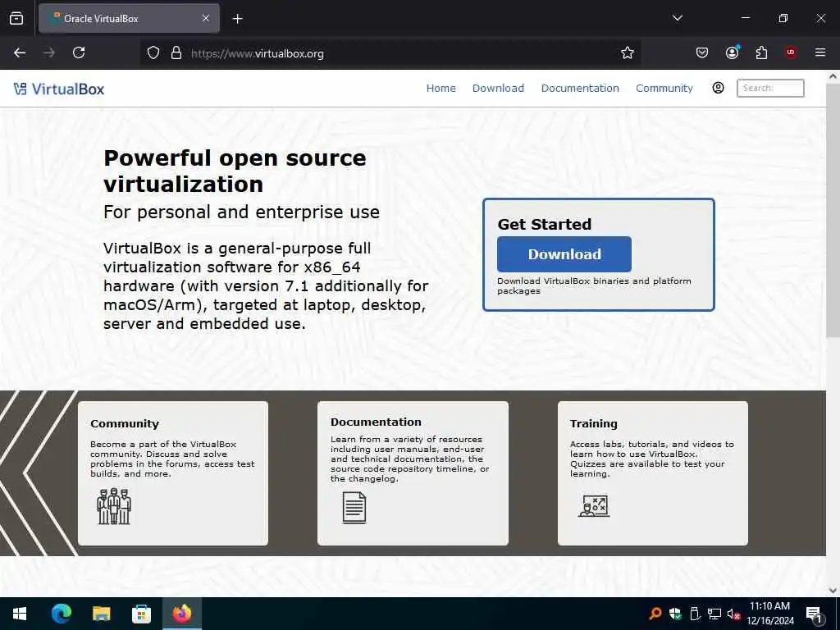Open the Documentation card

[413, 473]
